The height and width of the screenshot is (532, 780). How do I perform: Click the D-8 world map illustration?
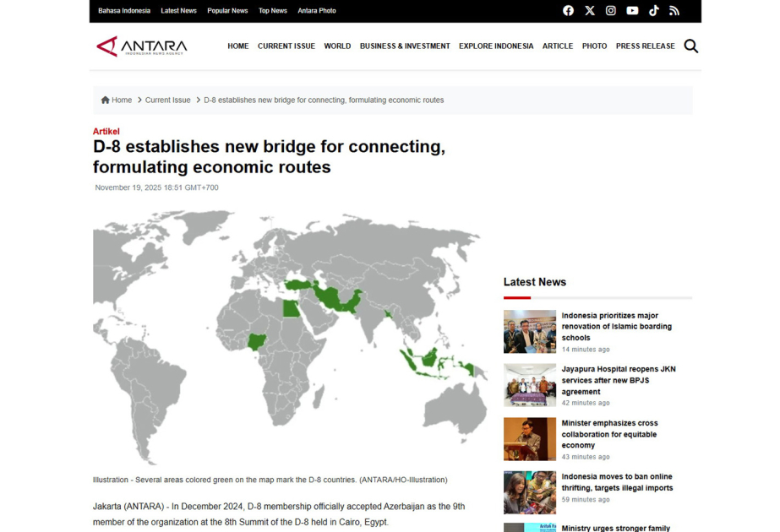pos(290,337)
